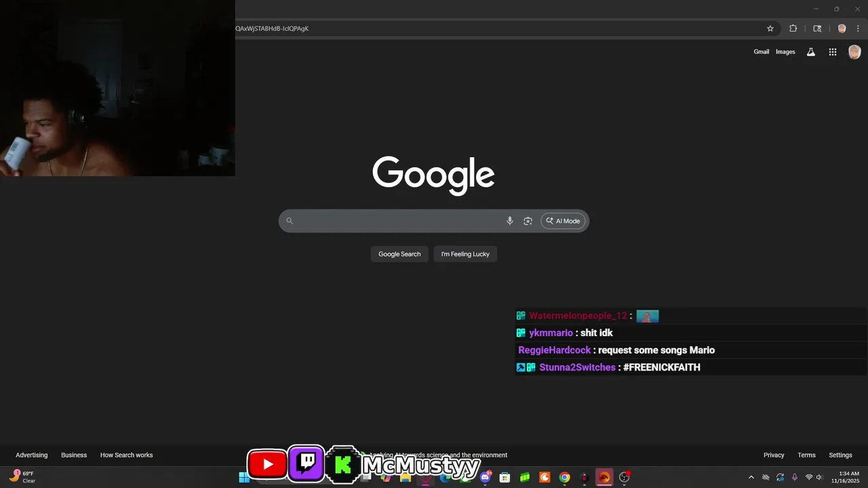Open the tab search icon in Chrome's toolbar
Image resolution: width=868 pixels, height=488 pixels.
[817, 28]
